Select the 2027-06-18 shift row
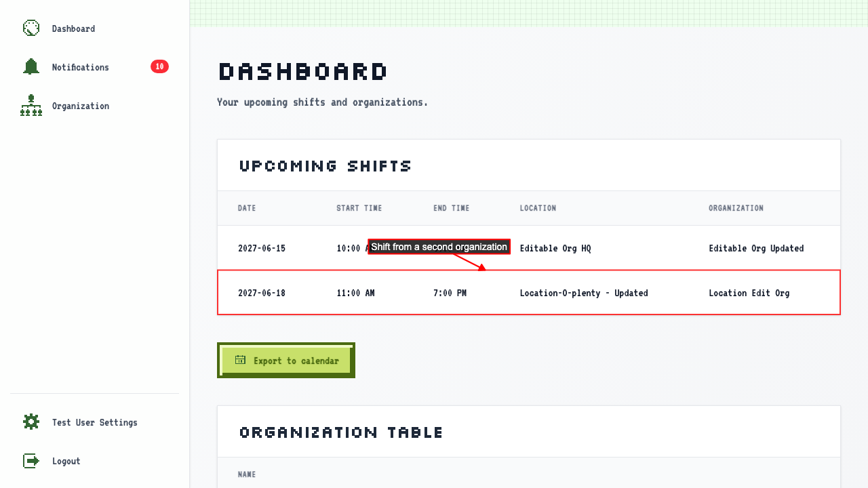Viewport: 868px width, 488px height. coord(529,293)
